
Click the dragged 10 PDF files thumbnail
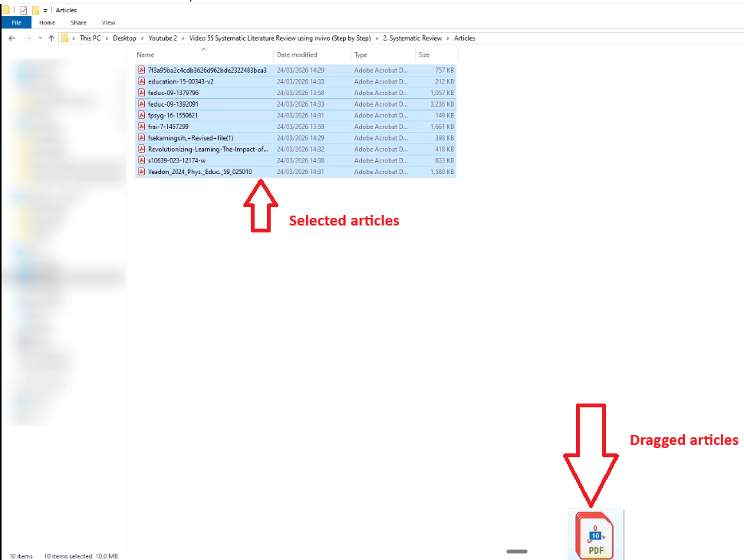[595, 535]
